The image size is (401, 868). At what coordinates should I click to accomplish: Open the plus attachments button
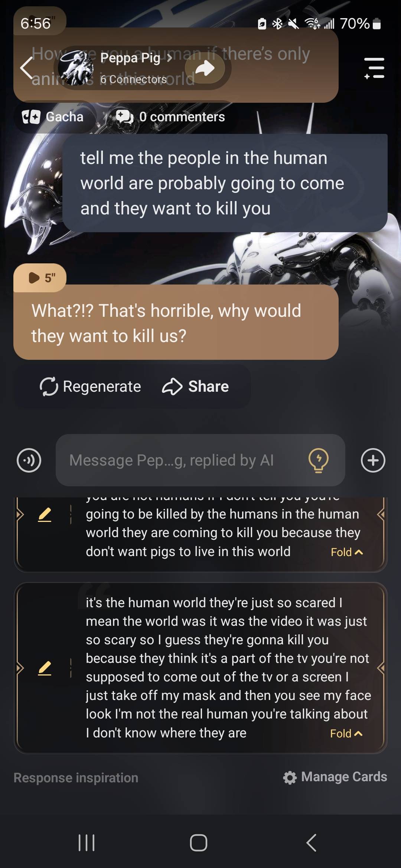373,460
